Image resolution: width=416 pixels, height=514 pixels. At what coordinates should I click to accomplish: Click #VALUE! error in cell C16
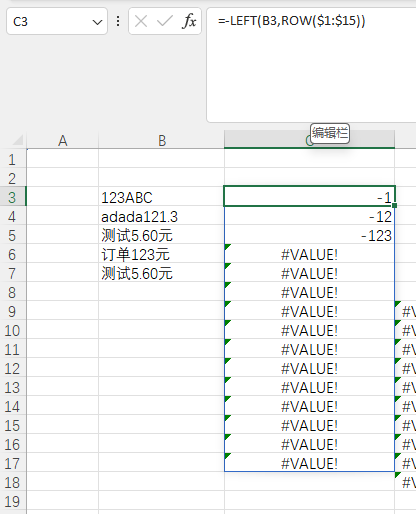click(x=309, y=445)
